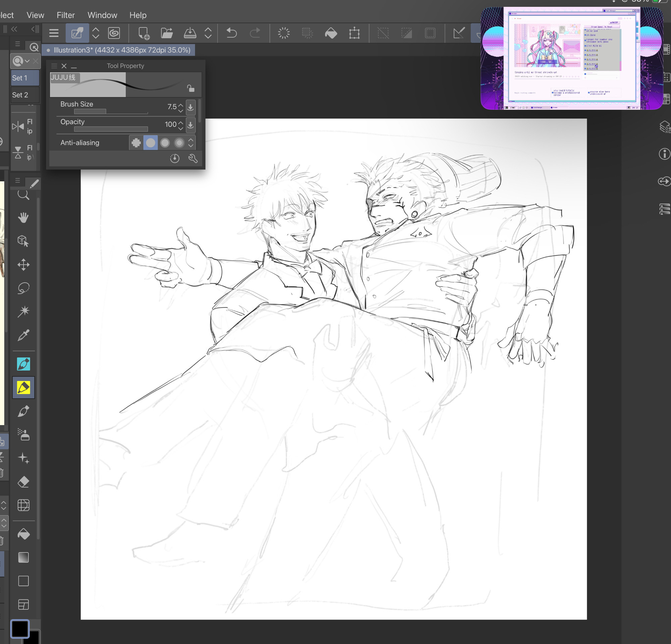The image size is (671, 644).
Task: Adjust the Brush Size slider
Action: pyautogui.click(x=111, y=111)
